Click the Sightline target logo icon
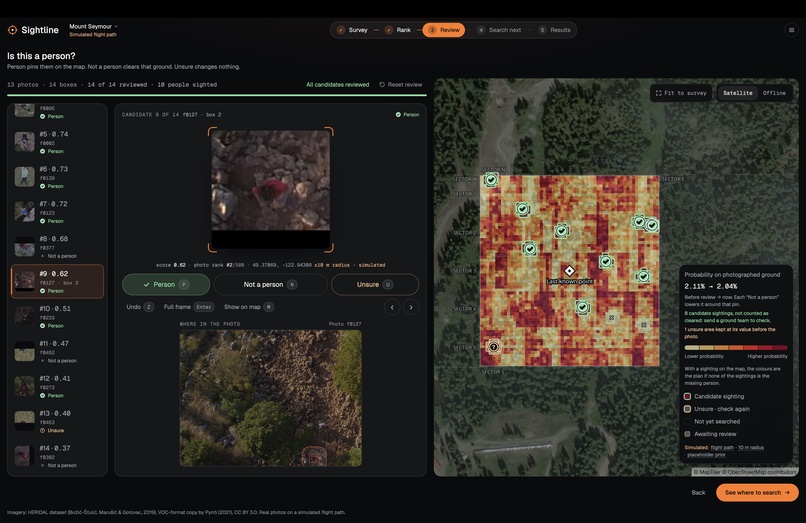Image resolution: width=806 pixels, height=523 pixels. coord(12,30)
